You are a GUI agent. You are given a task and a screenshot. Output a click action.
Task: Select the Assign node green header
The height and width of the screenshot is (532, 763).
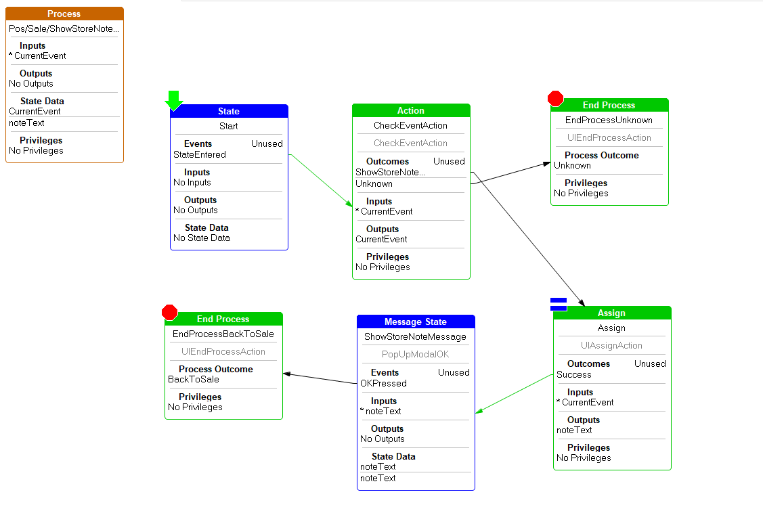611,313
